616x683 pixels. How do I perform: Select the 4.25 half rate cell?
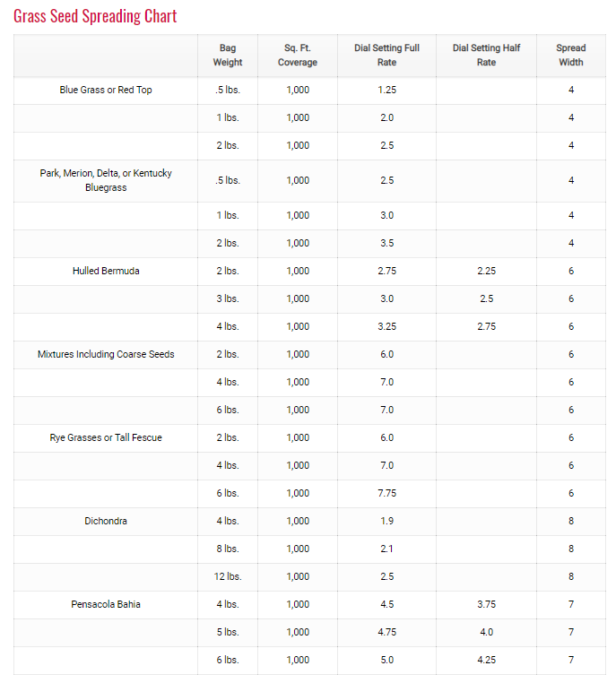(x=486, y=661)
